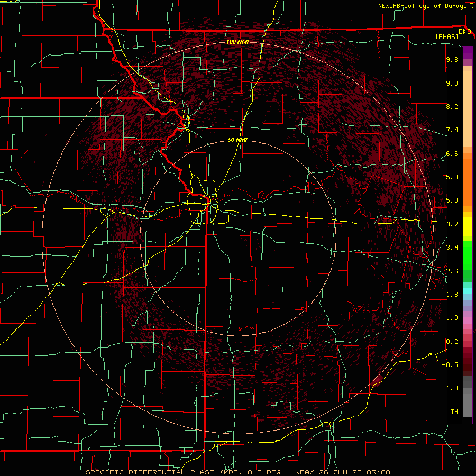Click the 7.4 scale value
This screenshot has width=476, height=476.
[x=452, y=130]
